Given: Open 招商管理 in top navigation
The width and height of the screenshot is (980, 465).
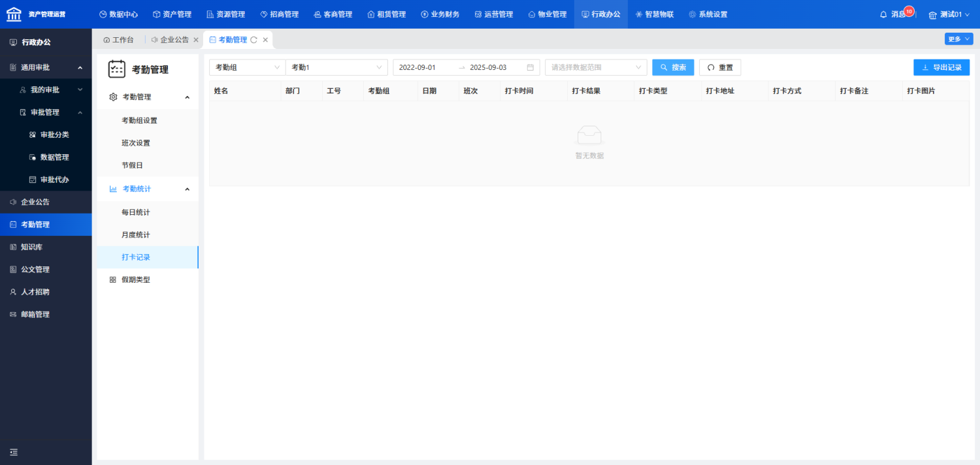Looking at the screenshot, I should click(x=279, y=14).
